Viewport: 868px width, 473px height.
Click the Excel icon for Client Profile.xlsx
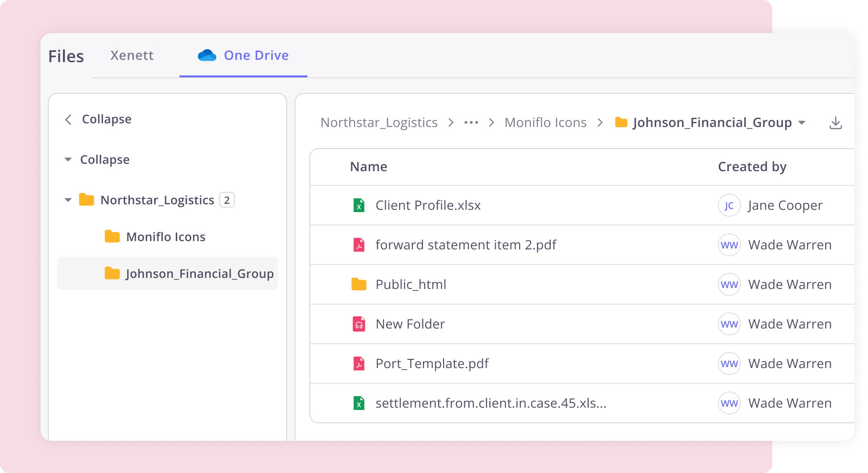point(359,205)
